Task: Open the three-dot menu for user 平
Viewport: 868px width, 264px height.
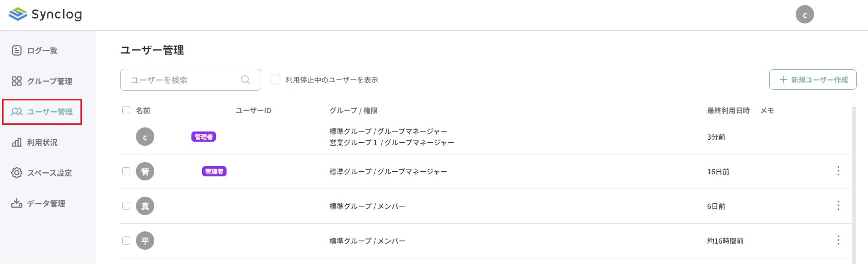Action: click(838, 240)
